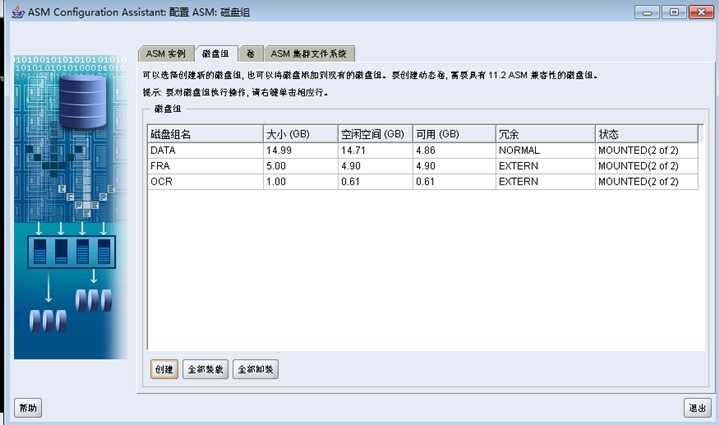Click the DATA row MOUNTED(2 of 2) status
Screen dimensions: 719x425
[x=647, y=150]
